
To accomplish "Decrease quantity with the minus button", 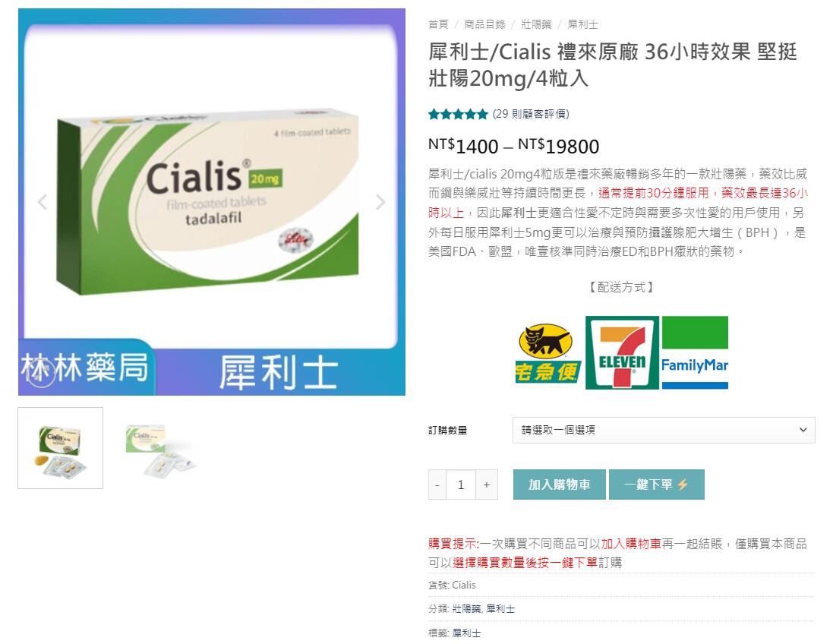I will coord(437,485).
